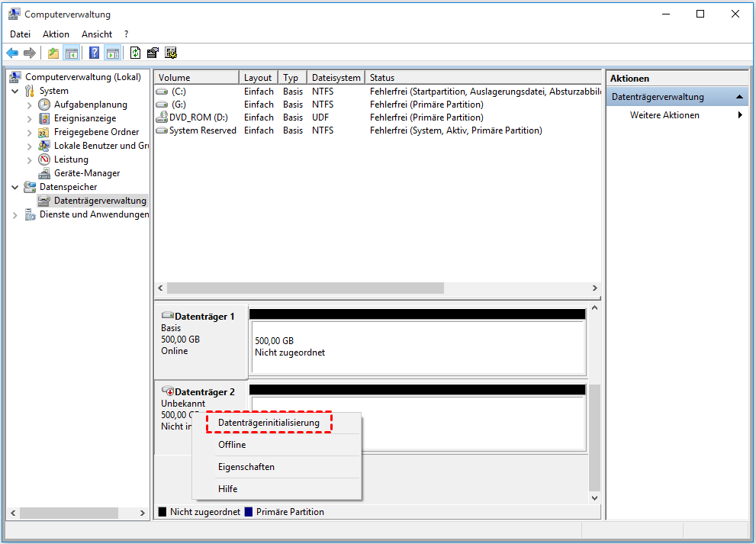
Task: Click the blue Help question mark icon
Action: [94, 53]
